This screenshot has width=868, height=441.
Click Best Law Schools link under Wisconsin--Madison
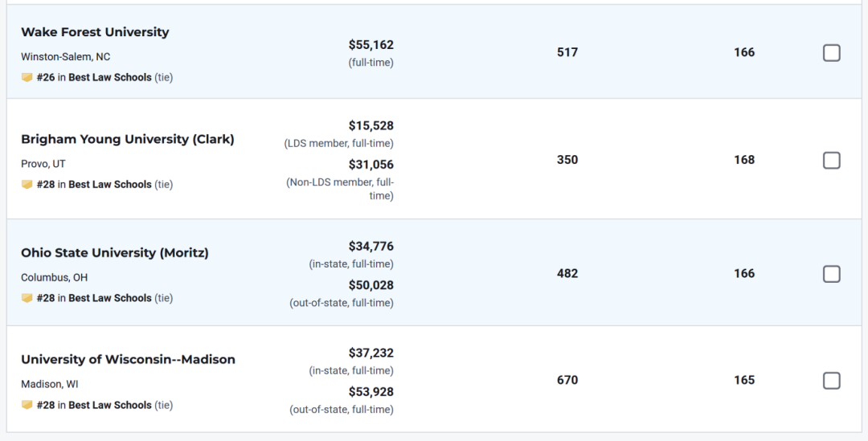click(109, 406)
